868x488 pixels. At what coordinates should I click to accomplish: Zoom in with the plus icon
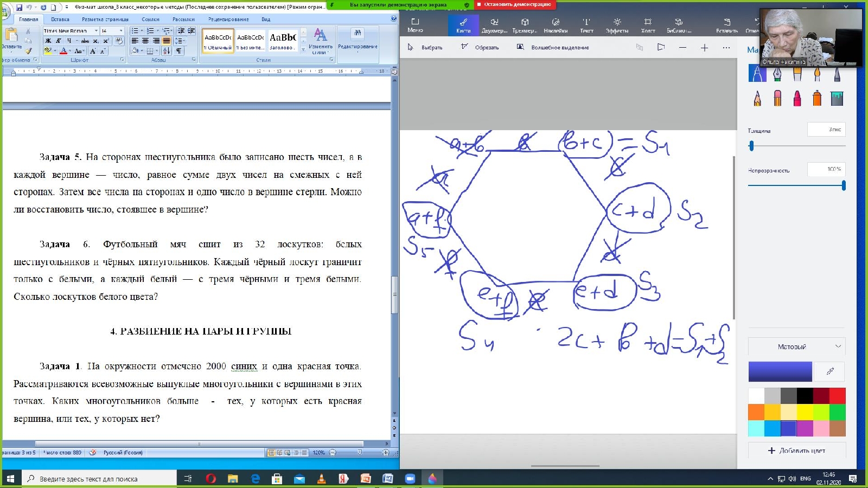(x=704, y=48)
